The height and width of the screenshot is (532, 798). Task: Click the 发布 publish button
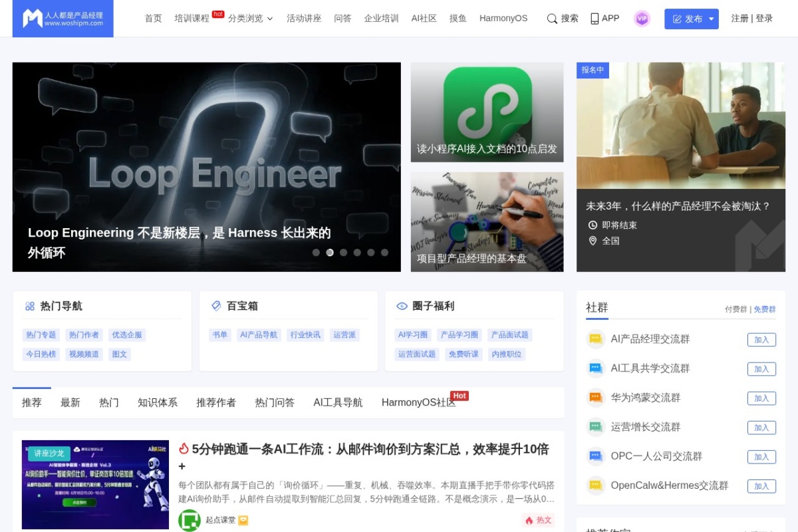click(688, 19)
